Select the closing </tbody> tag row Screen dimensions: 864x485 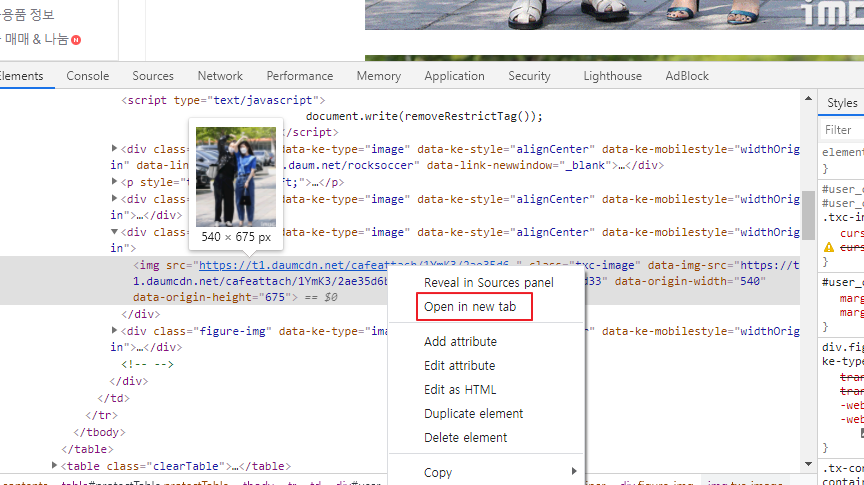[x=99, y=433]
